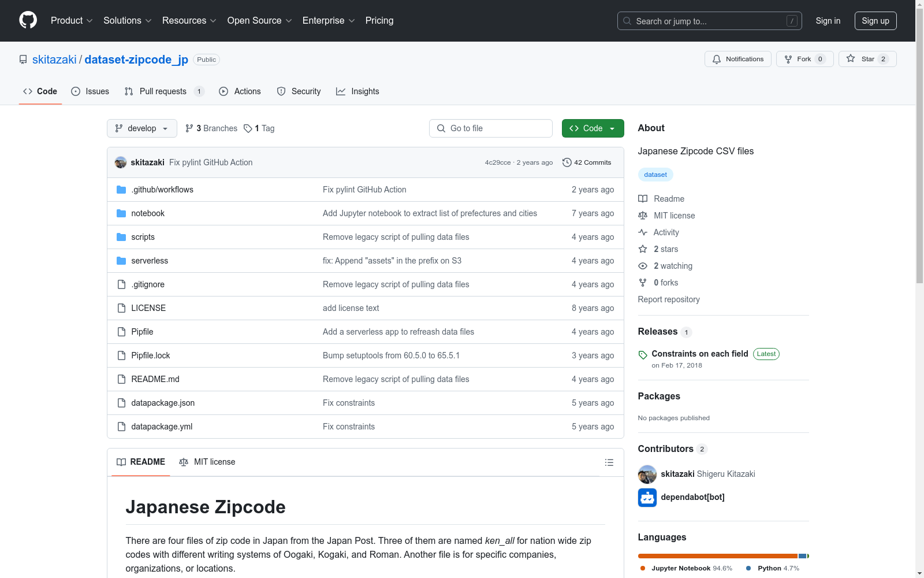Image resolution: width=924 pixels, height=578 pixels.
Task: Go to the Actions tab
Action: pyautogui.click(x=240, y=91)
